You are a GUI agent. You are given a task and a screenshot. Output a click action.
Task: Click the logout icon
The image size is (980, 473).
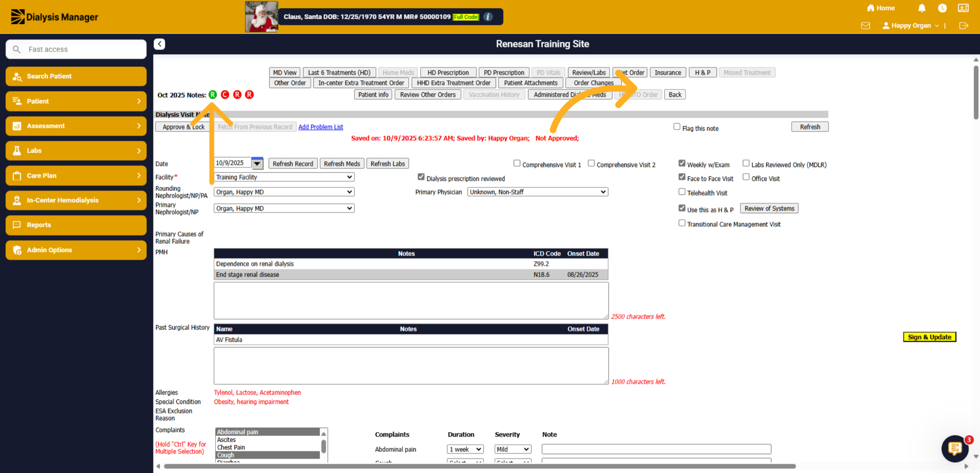(964, 26)
